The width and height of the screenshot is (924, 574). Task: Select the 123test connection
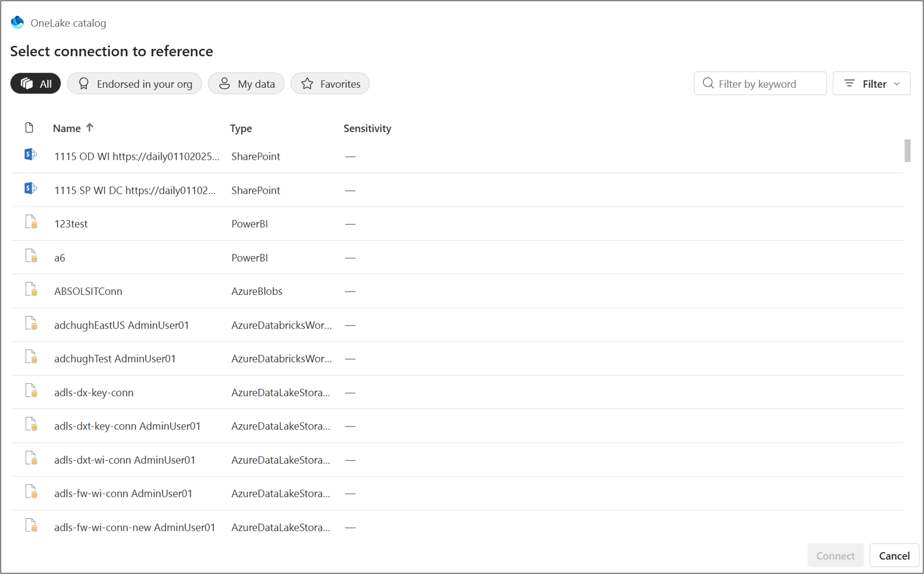coord(71,224)
